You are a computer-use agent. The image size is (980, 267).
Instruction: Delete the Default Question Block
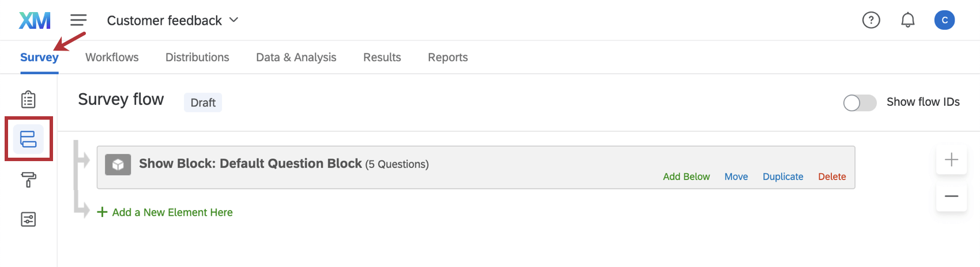(832, 177)
